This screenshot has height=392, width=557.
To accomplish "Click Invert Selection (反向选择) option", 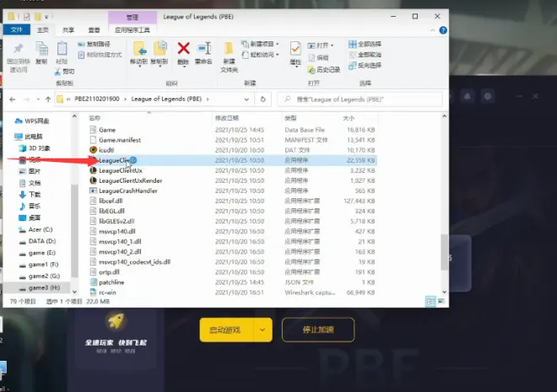I will point(369,64).
